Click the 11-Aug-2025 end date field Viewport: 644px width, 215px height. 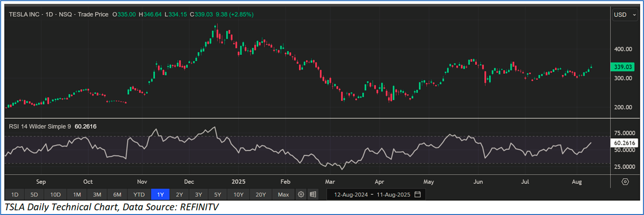393,195
